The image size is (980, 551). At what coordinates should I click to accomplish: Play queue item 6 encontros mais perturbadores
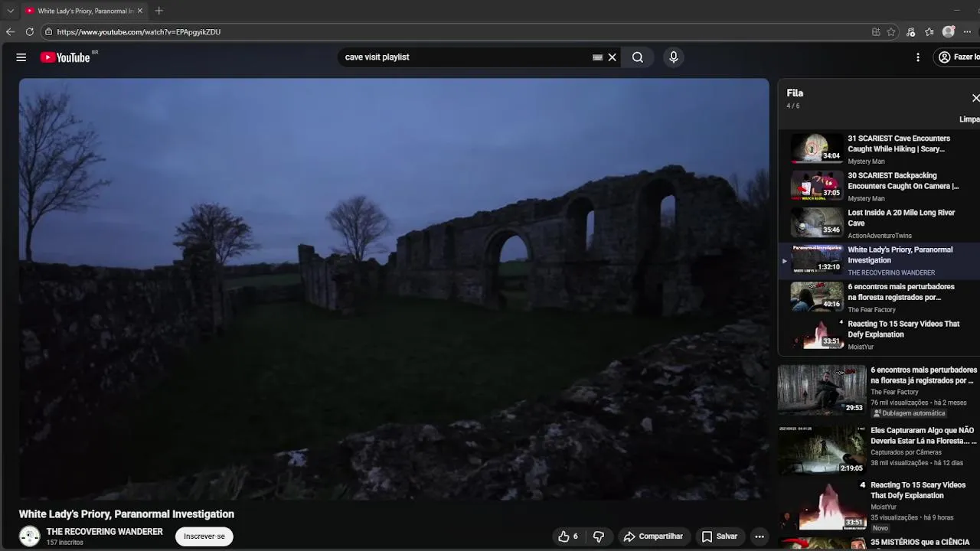click(x=879, y=298)
